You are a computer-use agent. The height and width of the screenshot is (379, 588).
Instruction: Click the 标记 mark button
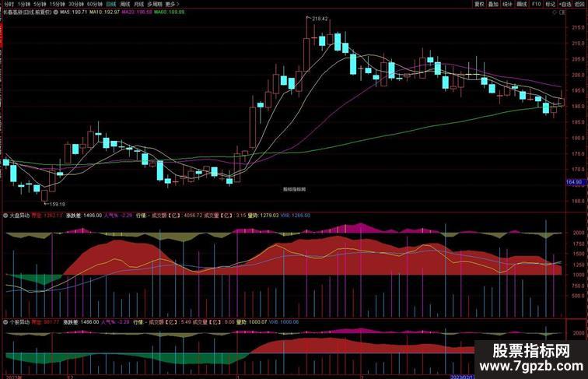coord(550,4)
